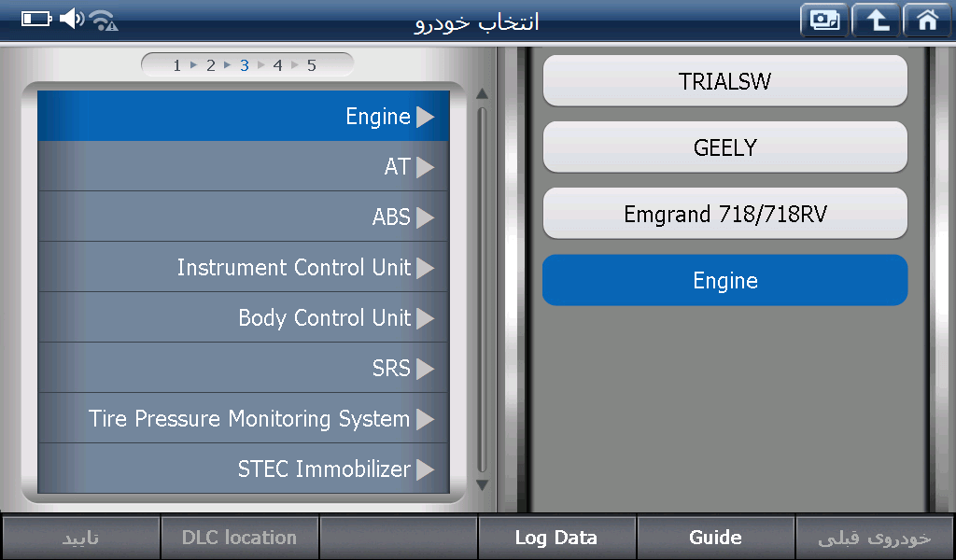This screenshot has width=956, height=560.
Task: Select the Emgrand 718/718RV button
Action: point(724,214)
